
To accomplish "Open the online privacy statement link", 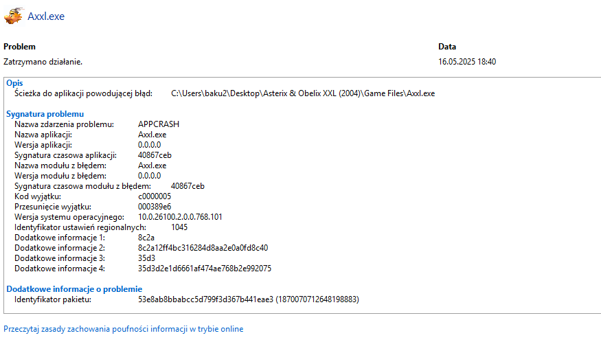I will (124, 329).
